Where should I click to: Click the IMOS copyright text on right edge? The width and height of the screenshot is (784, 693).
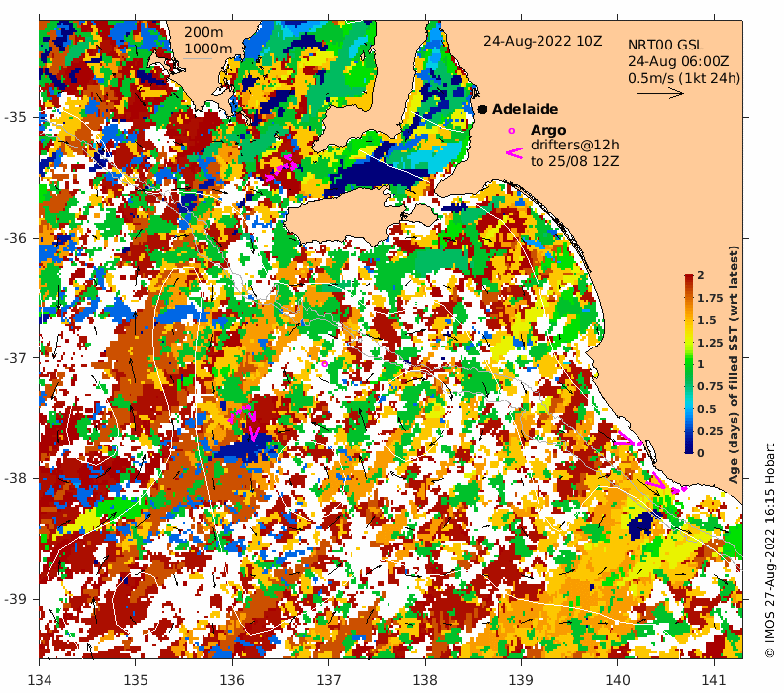pos(770,550)
